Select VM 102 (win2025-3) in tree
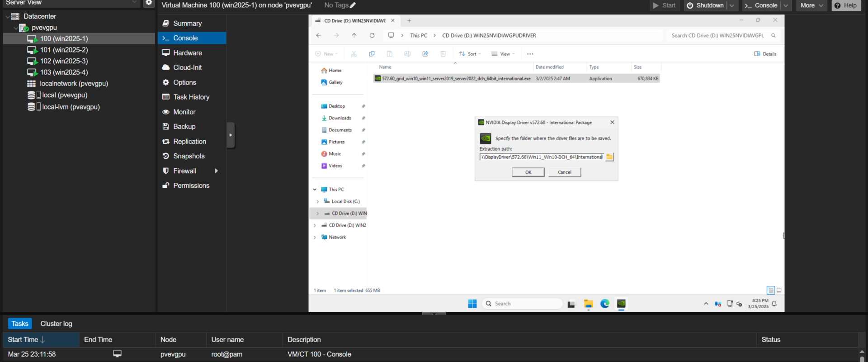 (64, 61)
